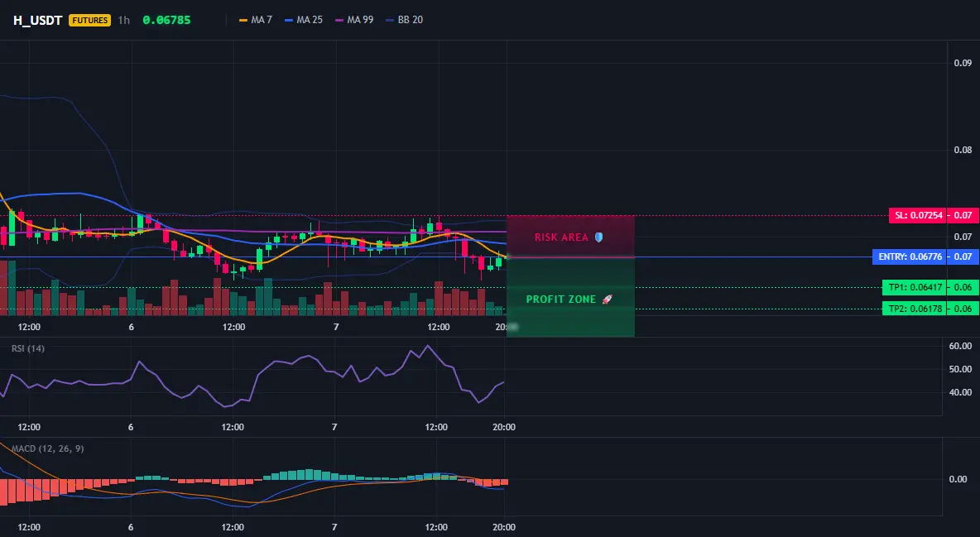Click the SL: 0.07254 stop-loss tag

[x=917, y=216]
